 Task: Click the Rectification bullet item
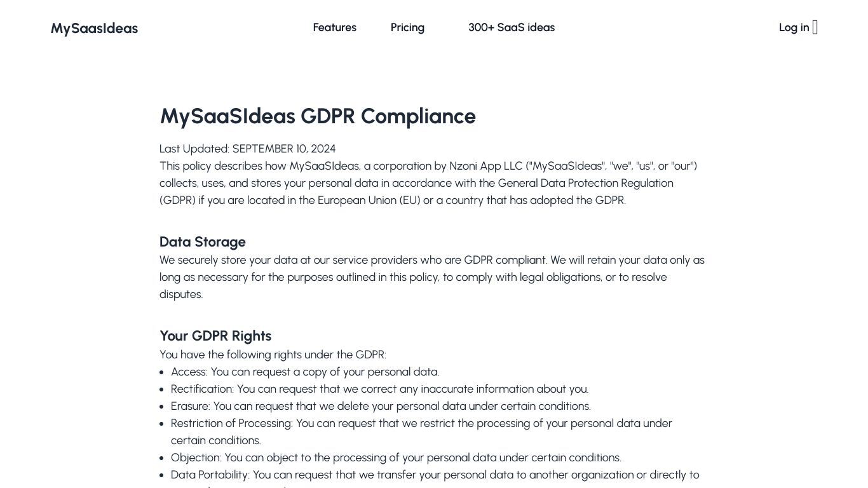pos(379,389)
